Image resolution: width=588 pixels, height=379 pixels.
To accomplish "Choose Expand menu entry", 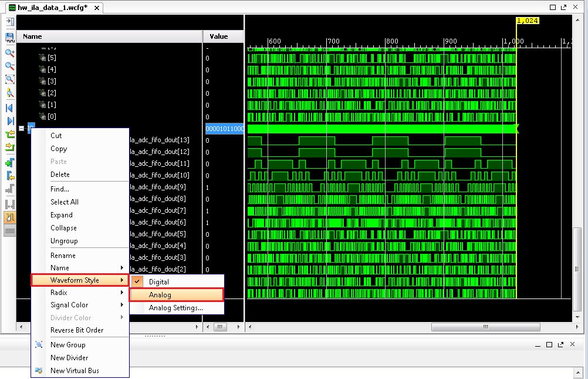I will point(80,215).
